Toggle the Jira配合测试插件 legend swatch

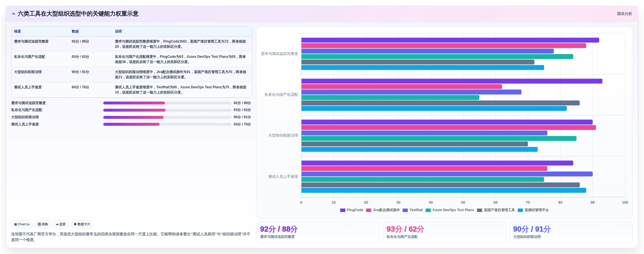pos(368,210)
